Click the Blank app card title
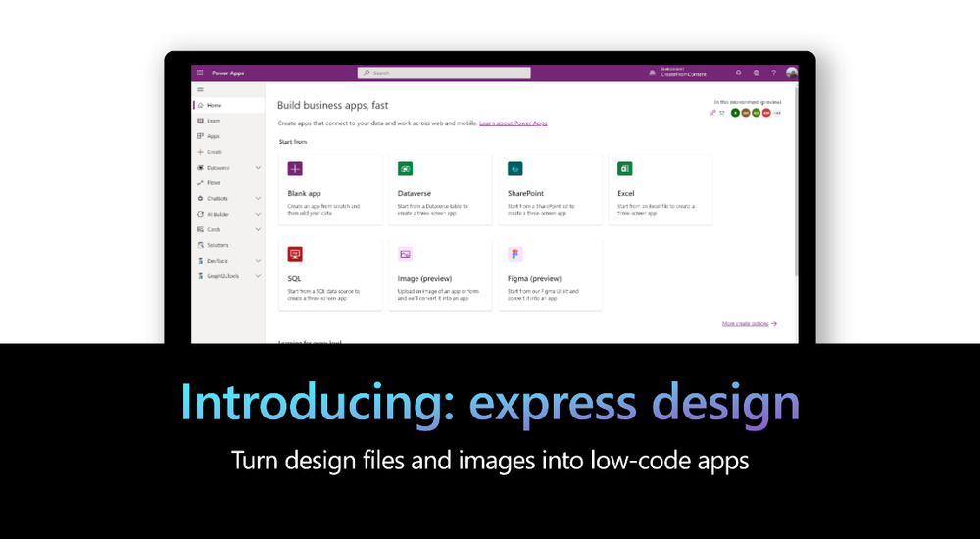This screenshot has height=539, width=980. click(305, 193)
